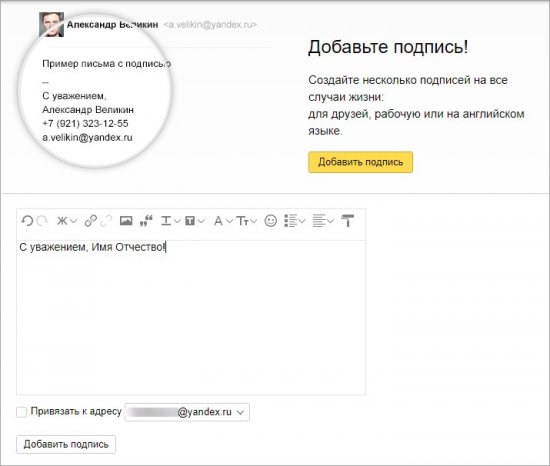Open the text color dropdown
550x466 pixels.
tap(170, 221)
